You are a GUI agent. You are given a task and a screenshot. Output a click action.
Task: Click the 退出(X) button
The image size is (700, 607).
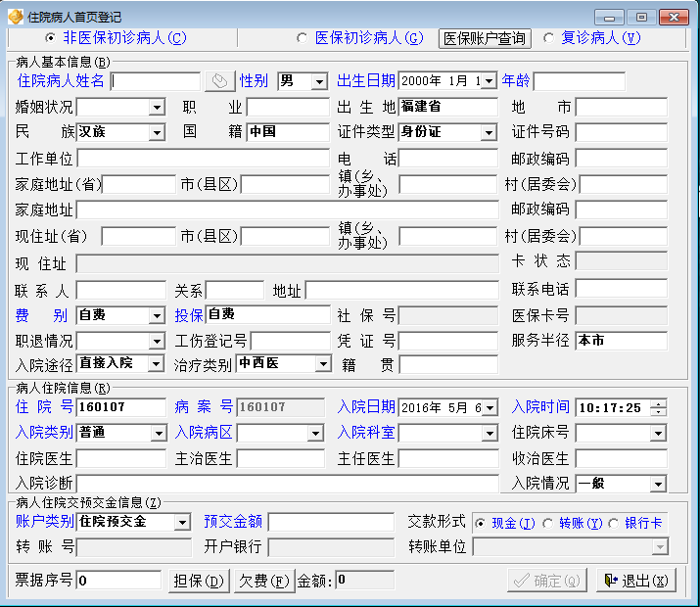(636, 581)
